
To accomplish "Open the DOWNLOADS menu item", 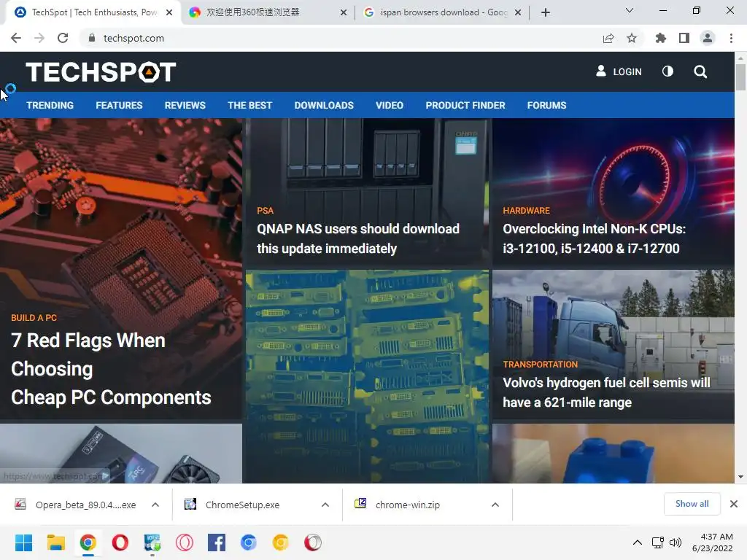I will pyautogui.click(x=324, y=105).
